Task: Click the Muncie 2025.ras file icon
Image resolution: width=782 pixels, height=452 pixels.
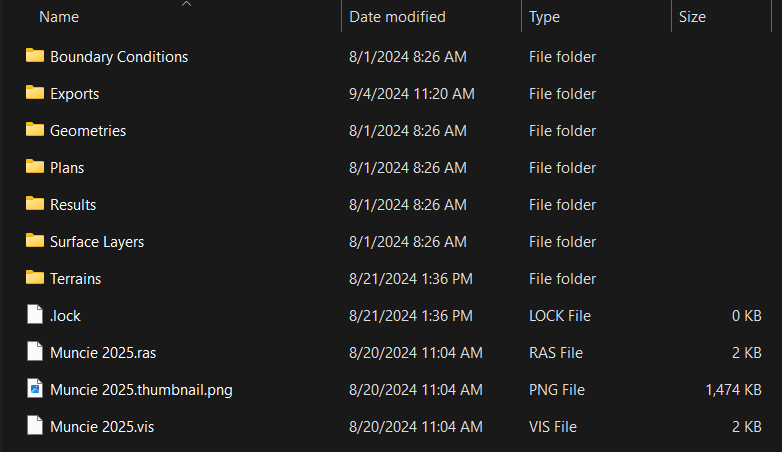Action: [x=35, y=352]
